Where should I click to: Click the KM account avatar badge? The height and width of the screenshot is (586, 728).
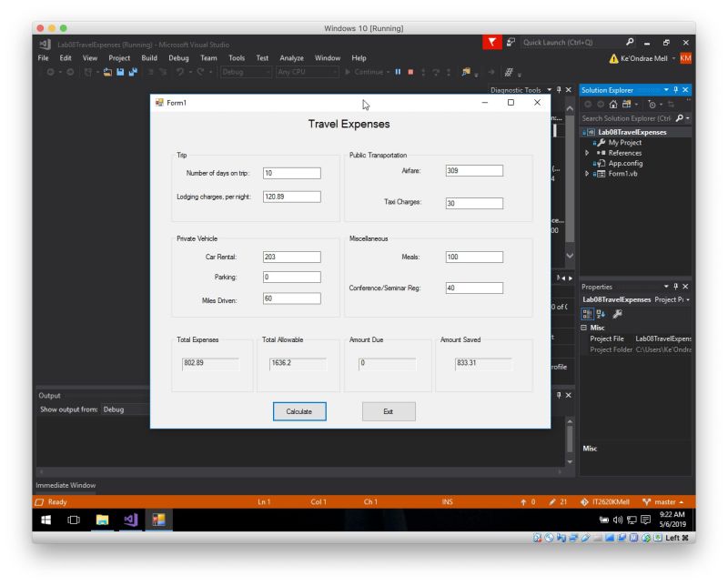(685, 58)
